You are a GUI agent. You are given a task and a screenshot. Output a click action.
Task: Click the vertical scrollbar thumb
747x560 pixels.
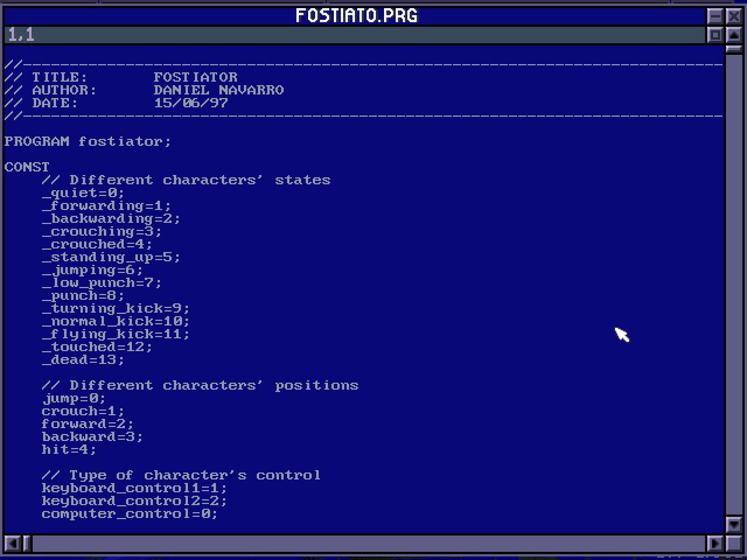[x=734, y=49]
